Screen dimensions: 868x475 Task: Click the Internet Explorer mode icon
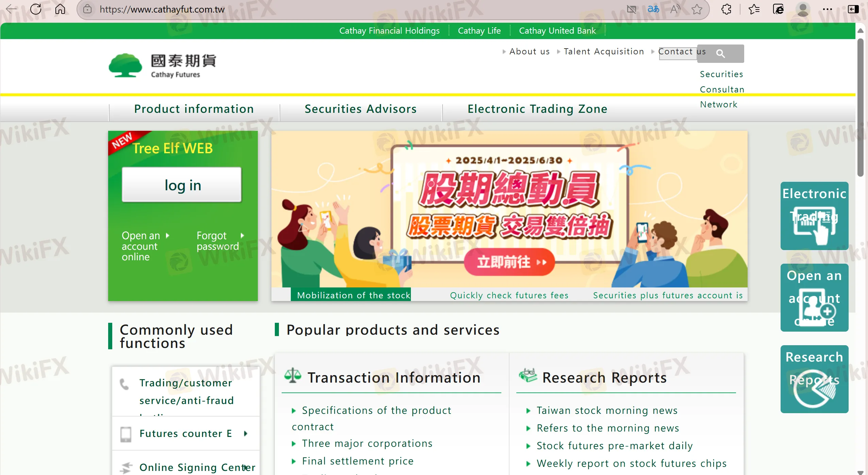[x=778, y=9]
